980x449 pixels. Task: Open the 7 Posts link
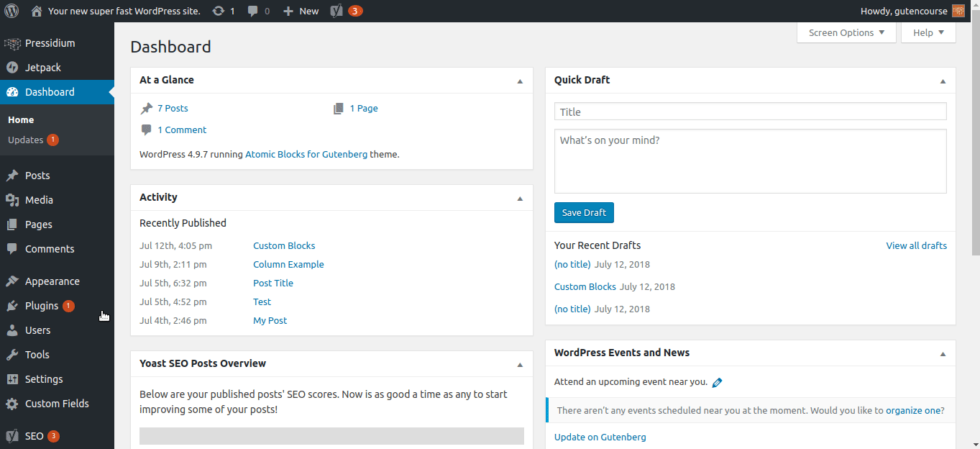pos(173,108)
